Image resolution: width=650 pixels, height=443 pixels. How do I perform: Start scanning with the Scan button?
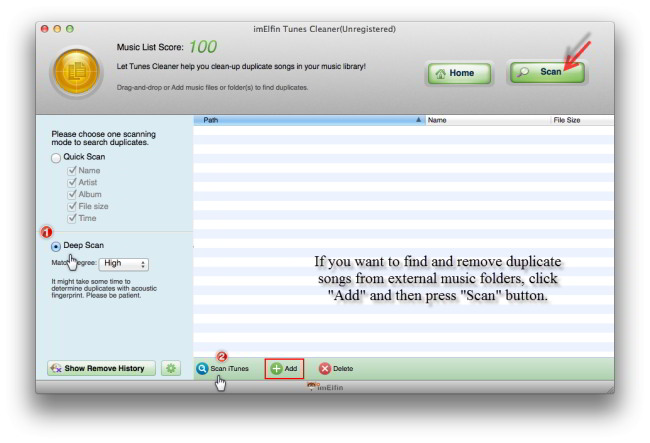point(547,73)
